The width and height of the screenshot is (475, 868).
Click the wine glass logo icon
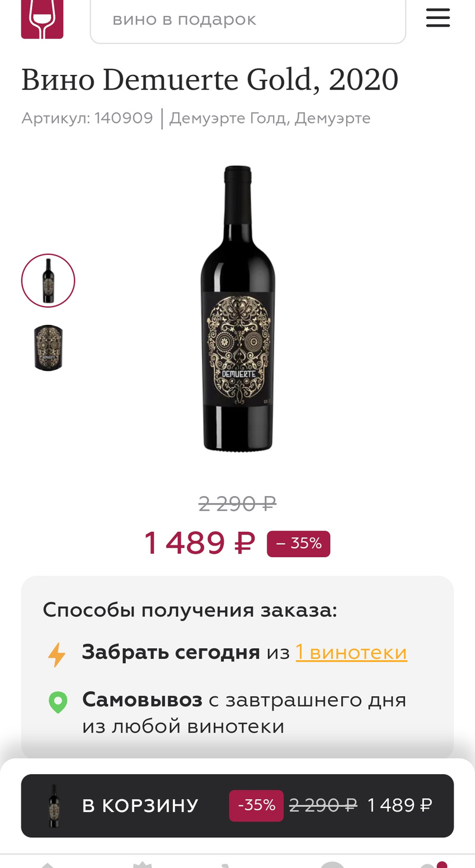[42, 19]
